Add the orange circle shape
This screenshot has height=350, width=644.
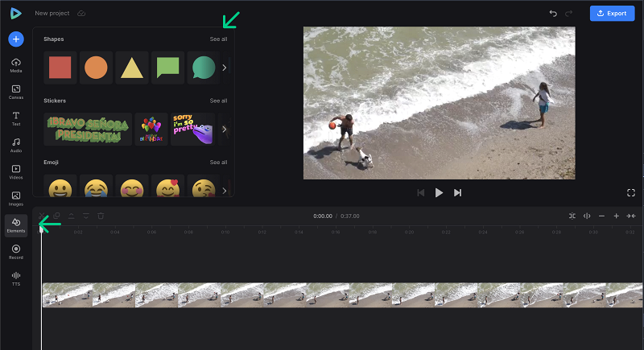coord(96,68)
